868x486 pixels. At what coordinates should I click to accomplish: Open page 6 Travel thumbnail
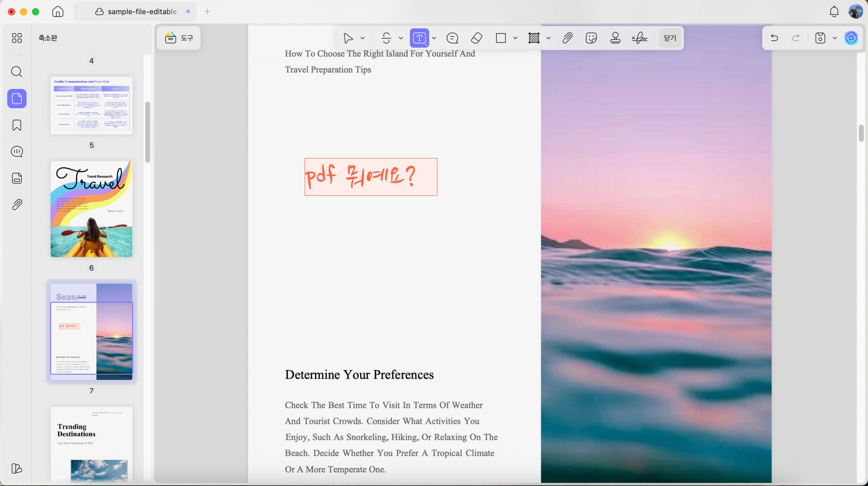(x=92, y=209)
